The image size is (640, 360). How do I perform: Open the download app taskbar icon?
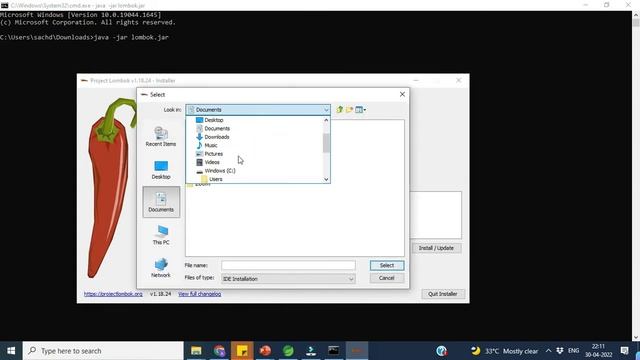311,351
